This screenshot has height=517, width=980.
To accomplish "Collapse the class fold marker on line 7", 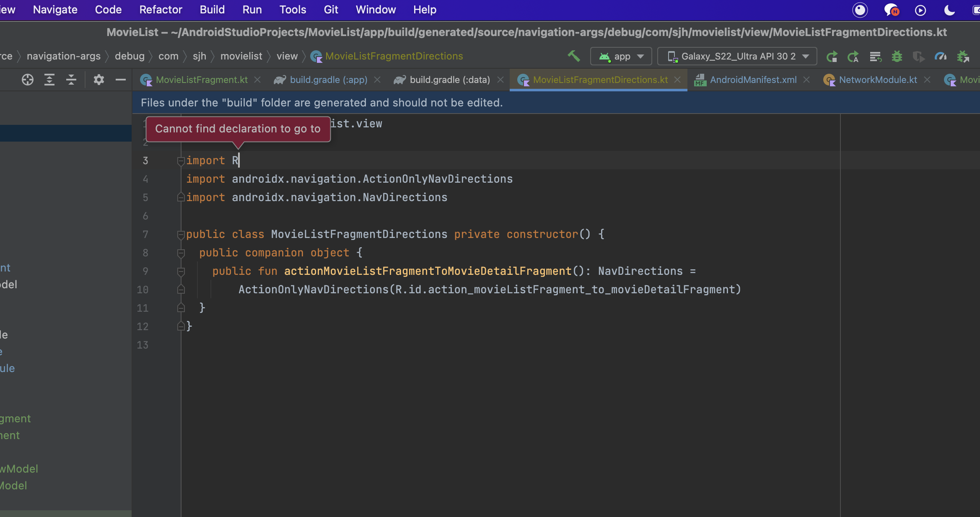I will pos(181,234).
